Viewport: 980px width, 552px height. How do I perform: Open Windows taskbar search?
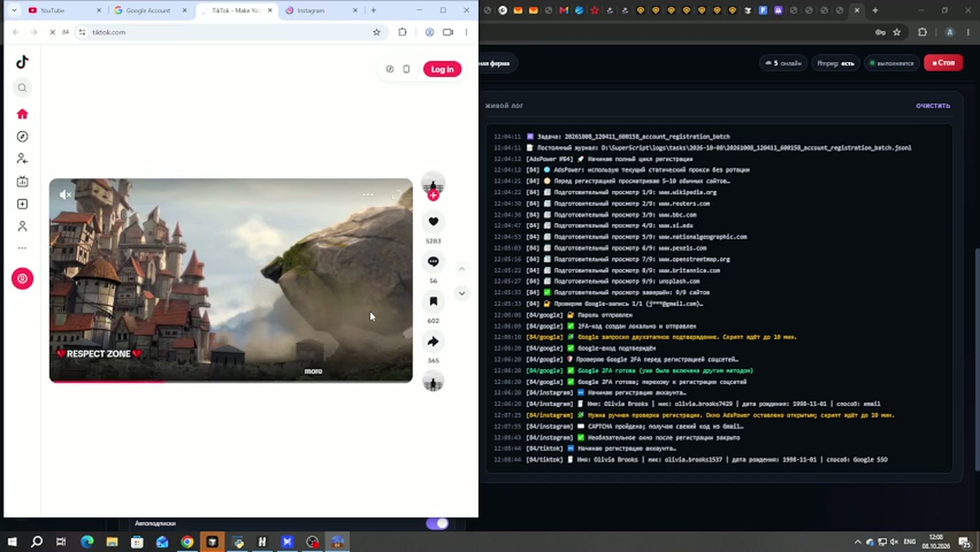(37, 542)
